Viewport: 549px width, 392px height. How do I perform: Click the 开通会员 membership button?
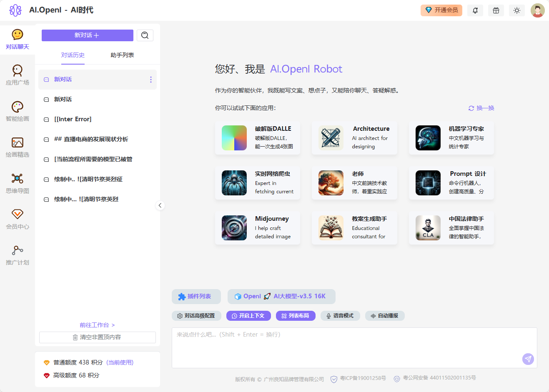(441, 10)
